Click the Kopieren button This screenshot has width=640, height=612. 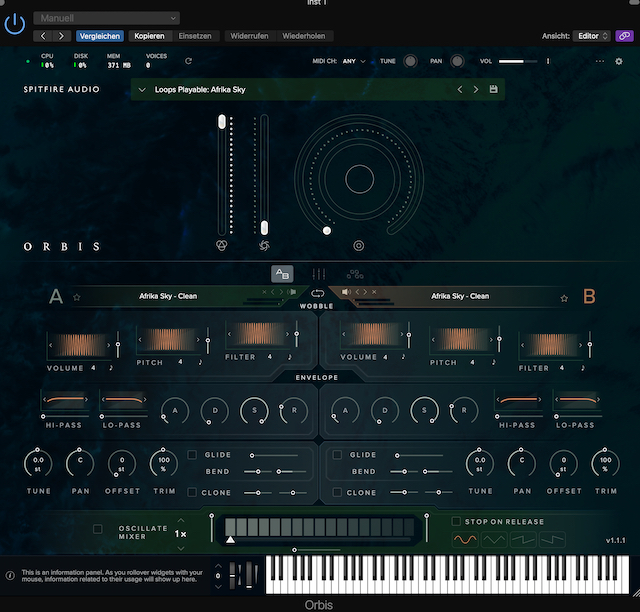[x=149, y=36]
